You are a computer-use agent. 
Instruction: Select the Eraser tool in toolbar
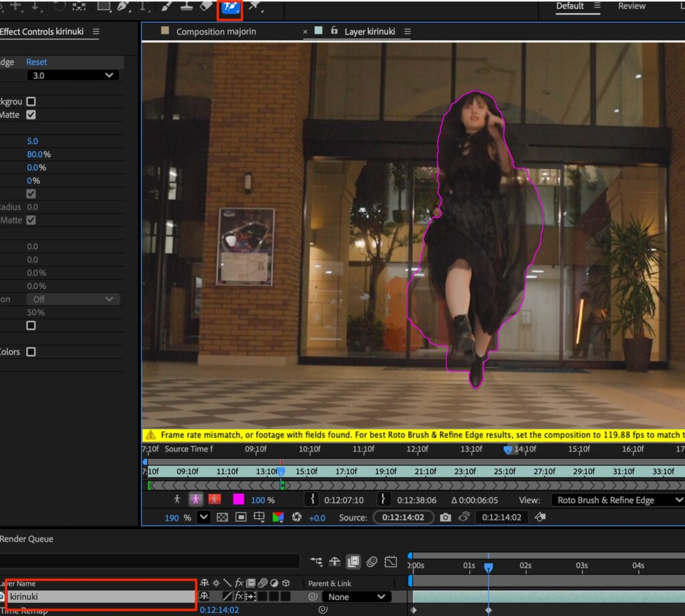(205, 7)
